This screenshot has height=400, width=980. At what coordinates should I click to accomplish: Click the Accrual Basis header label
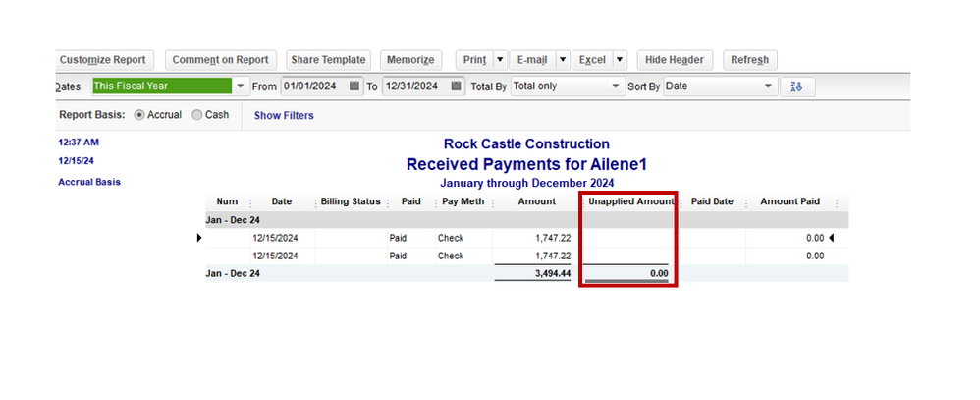tap(89, 182)
